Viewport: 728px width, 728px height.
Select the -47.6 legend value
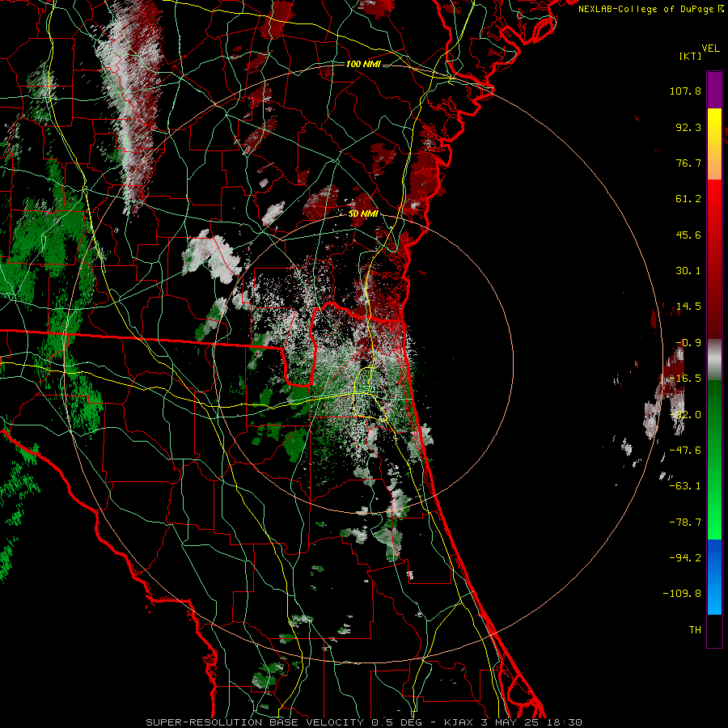click(x=685, y=451)
